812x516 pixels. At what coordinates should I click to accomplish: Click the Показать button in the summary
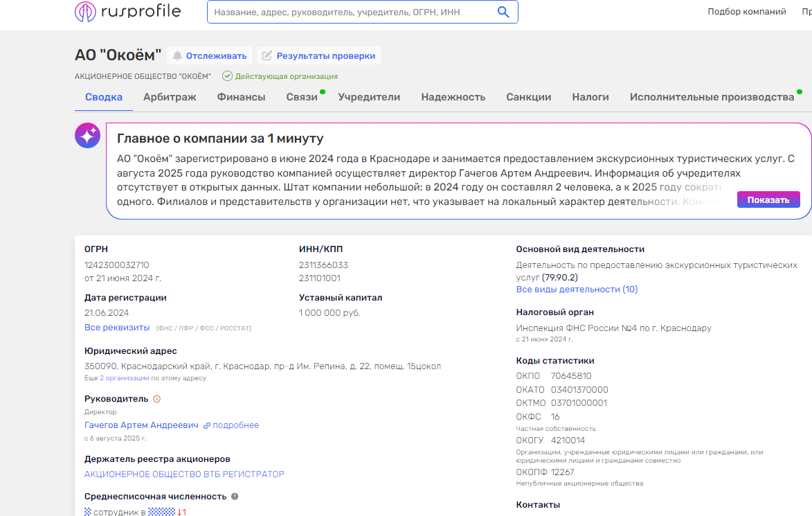(768, 199)
